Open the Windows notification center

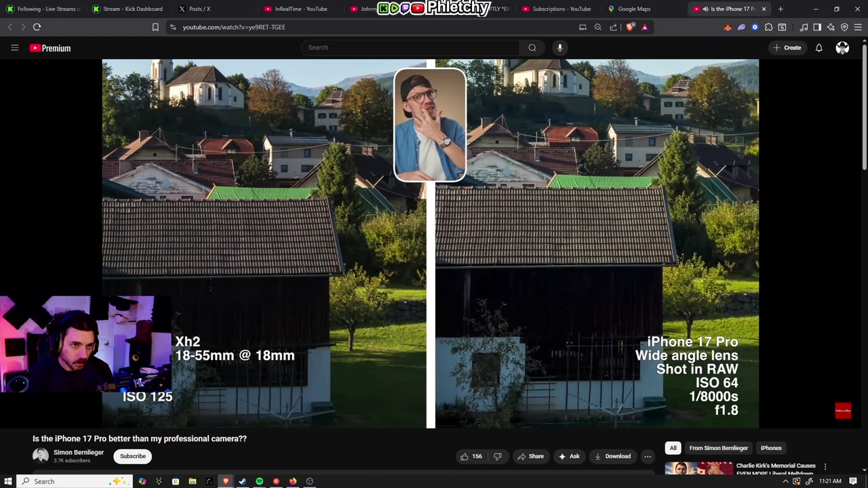tap(853, 481)
